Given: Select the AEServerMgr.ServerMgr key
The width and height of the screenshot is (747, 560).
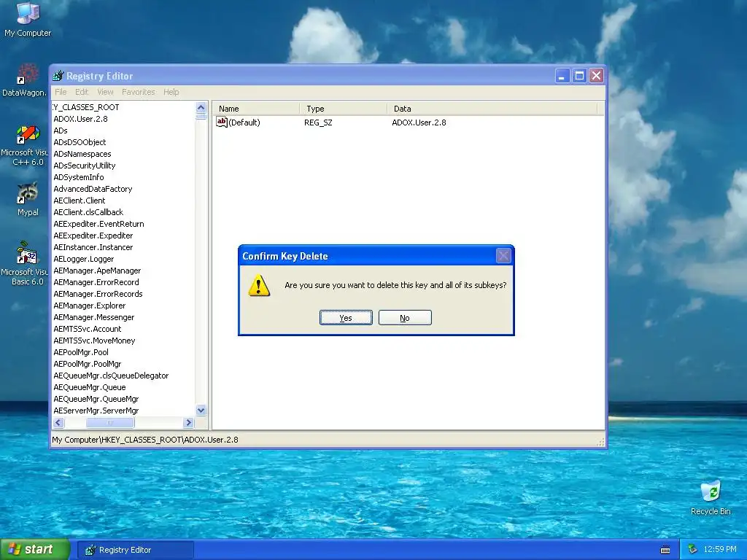Looking at the screenshot, I should pos(96,411).
